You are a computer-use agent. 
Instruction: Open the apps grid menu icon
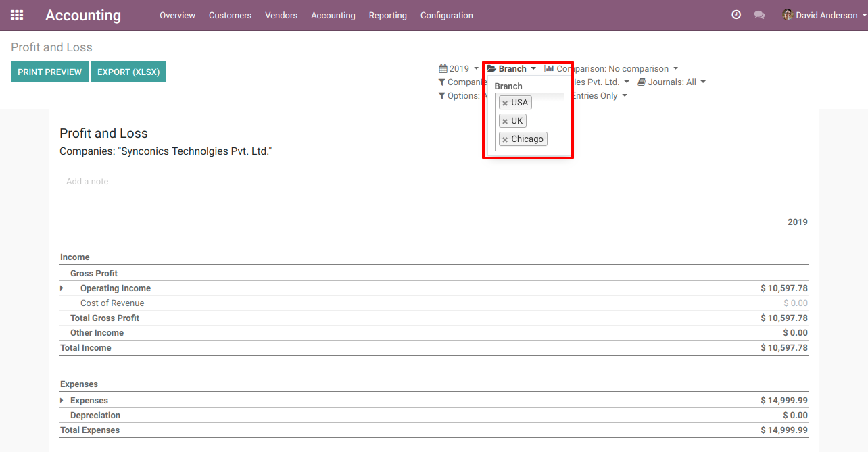[x=17, y=15]
